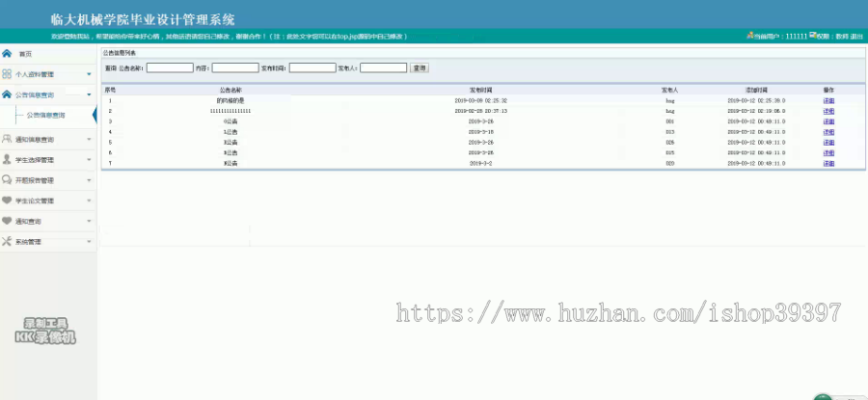Click the 学生论文管理 heart icon

point(7,200)
